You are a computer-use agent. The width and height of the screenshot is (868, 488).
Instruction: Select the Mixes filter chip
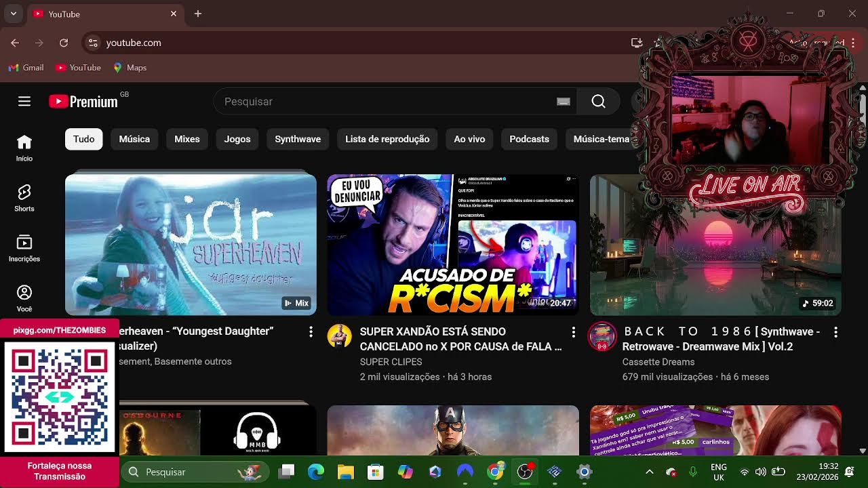click(x=187, y=139)
